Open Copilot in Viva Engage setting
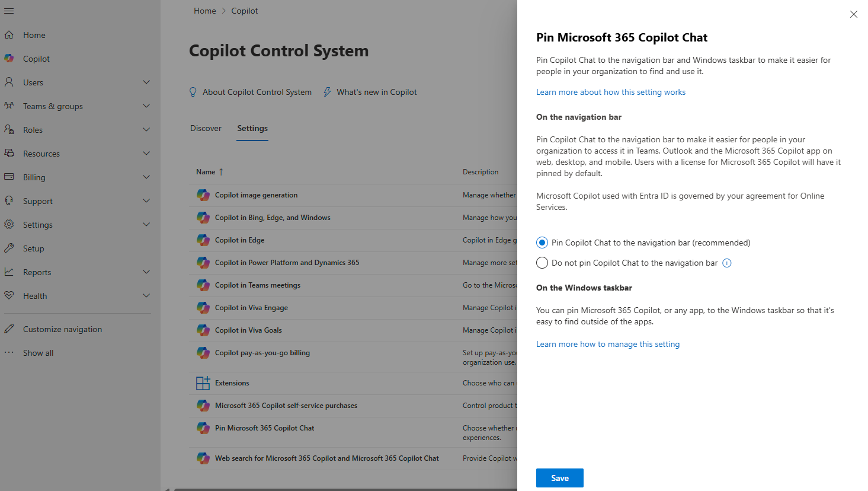 pyautogui.click(x=251, y=308)
